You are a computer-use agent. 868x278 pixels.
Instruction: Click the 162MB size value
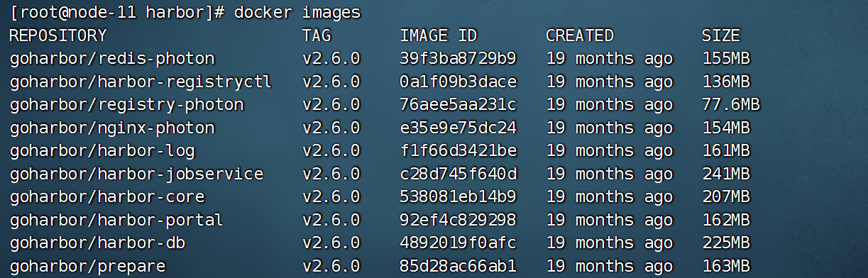(726, 221)
